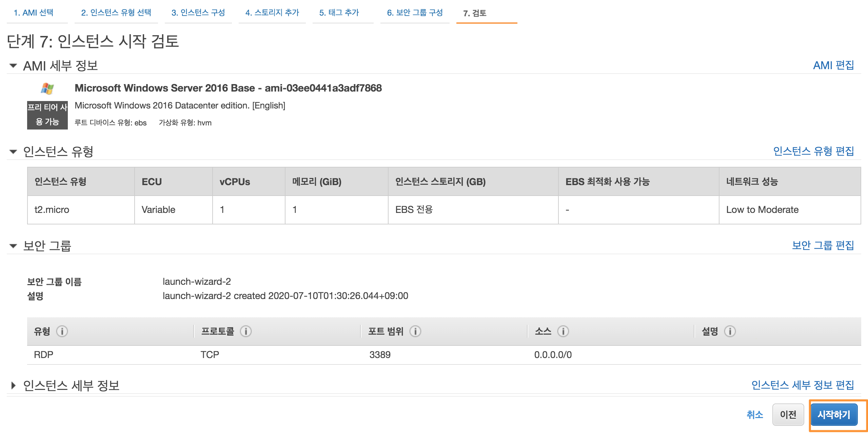Open the AMI 편집 link
Image resolution: width=868 pixels, height=436 pixels.
pyautogui.click(x=833, y=65)
